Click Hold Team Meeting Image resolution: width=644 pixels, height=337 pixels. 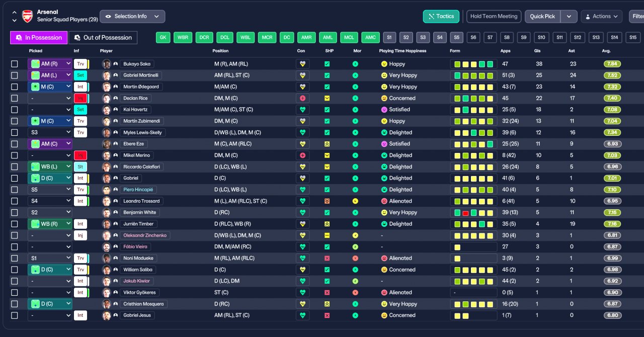click(x=494, y=17)
